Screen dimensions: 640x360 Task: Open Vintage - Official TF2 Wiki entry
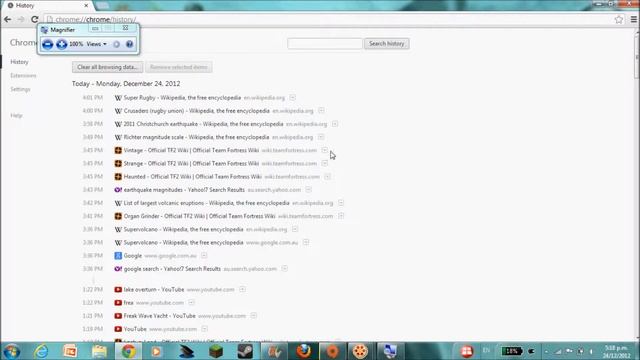[191, 151]
